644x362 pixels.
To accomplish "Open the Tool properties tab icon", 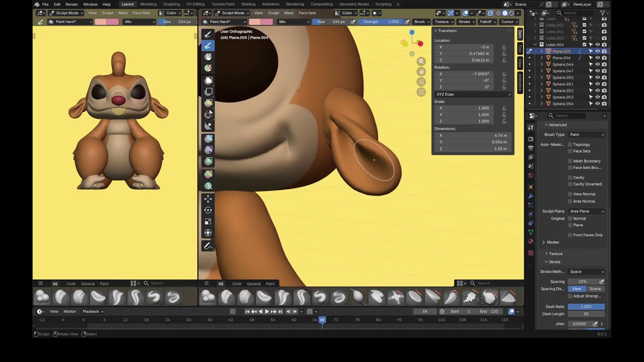I will 530,128.
